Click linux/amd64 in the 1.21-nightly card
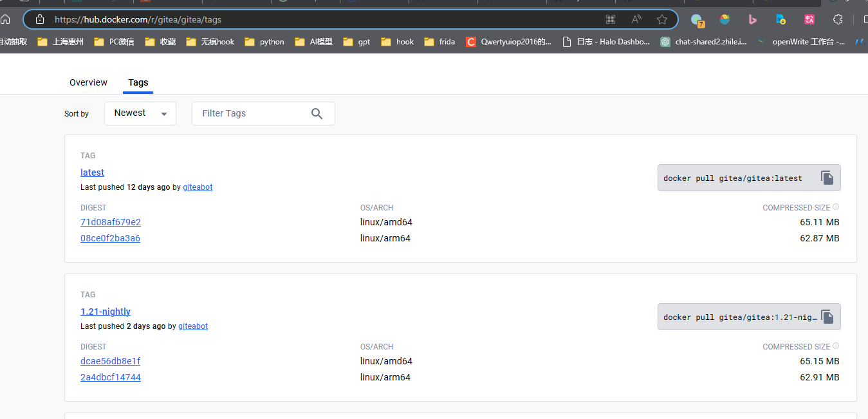868x419 pixels. [386, 361]
